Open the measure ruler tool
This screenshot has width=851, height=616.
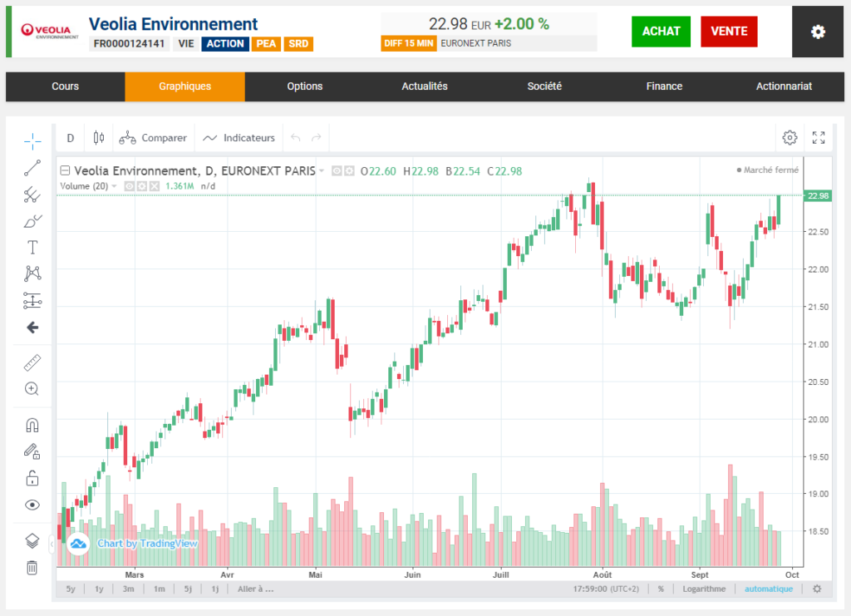point(32,362)
